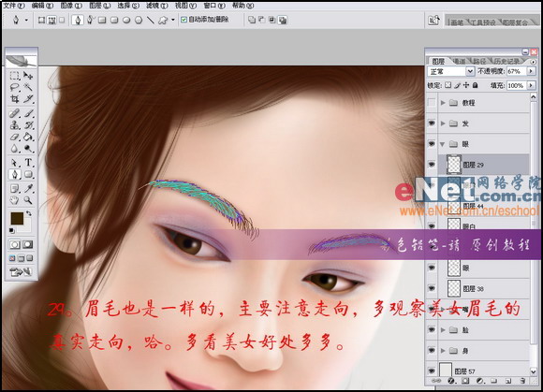Viewport: 543px width, 392px height.
Task: Choose Ellipse shape in options bar
Action: pos(126,20)
